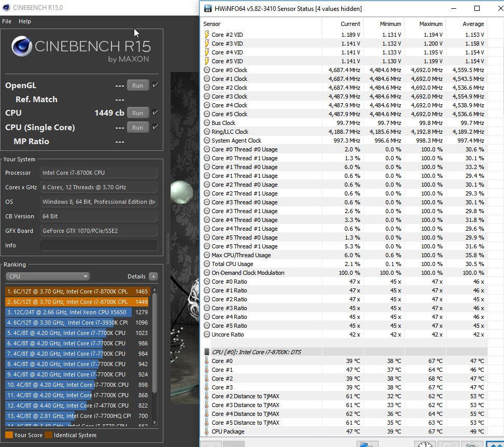Sort by the Sensor column header
This screenshot has width=504, height=447.
[x=262, y=24]
